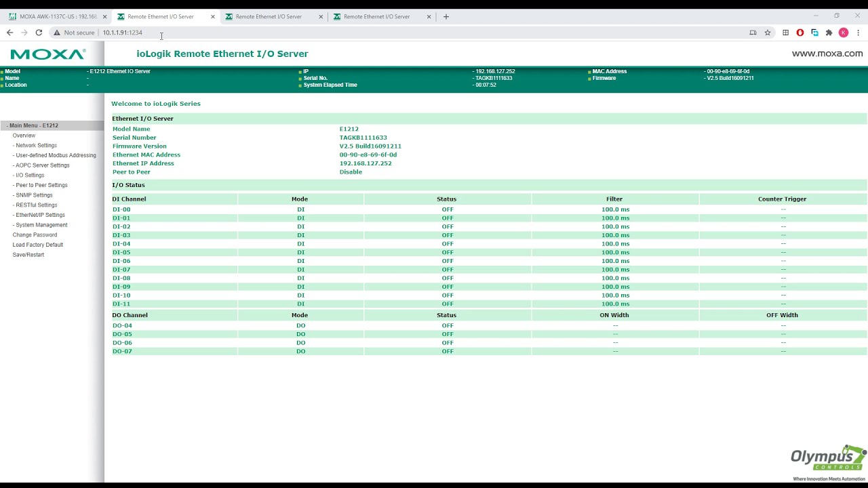Click MAC address 00-90-e8-69-6f-0d value
Viewport: 868px width, 488px height.
[368, 155]
